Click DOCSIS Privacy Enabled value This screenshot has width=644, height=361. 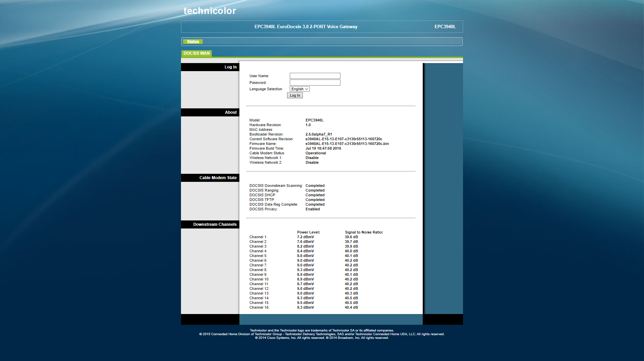(x=313, y=209)
